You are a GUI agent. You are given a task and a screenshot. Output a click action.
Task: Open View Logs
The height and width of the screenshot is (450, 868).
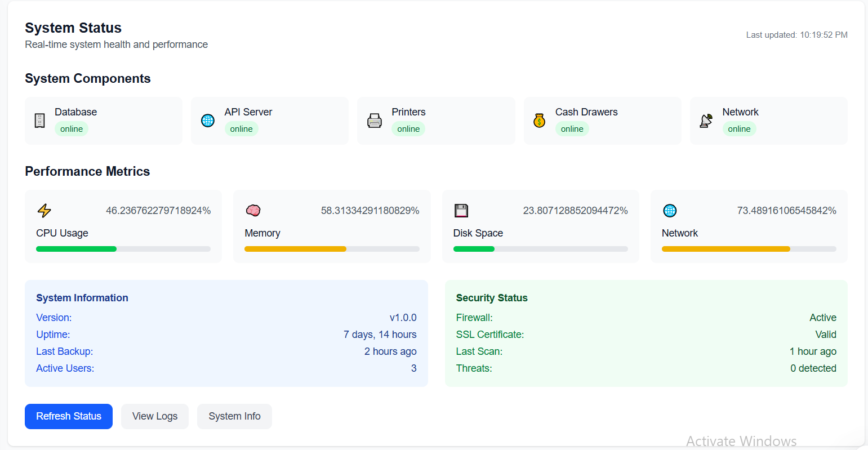(x=154, y=416)
